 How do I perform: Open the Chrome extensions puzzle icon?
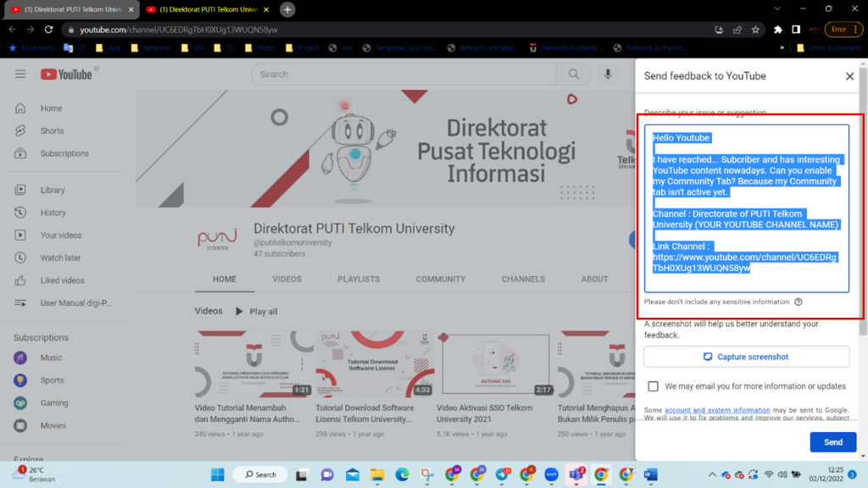(x=778, y=30)
